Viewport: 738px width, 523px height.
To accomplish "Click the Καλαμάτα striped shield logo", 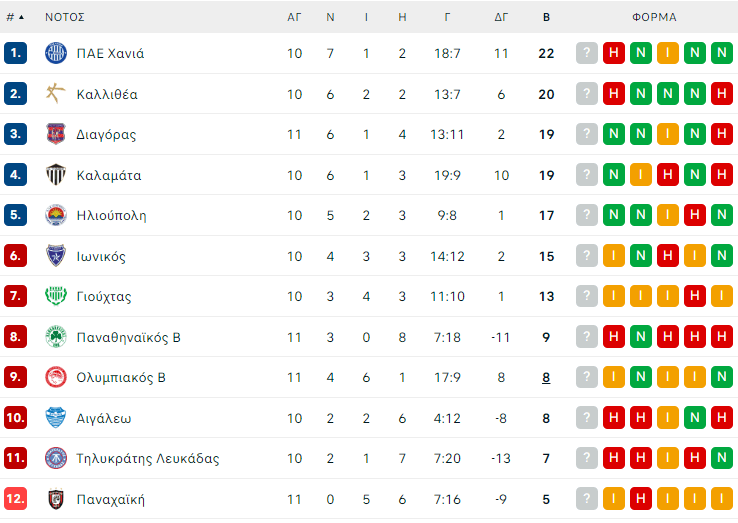I will (x=56, y=175).
